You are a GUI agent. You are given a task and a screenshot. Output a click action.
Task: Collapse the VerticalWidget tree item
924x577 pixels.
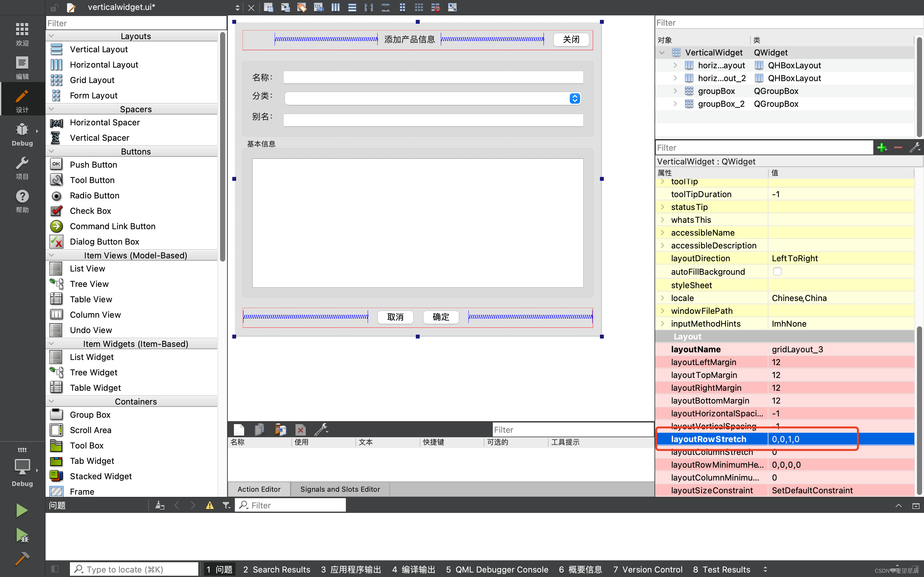point(662,52)
